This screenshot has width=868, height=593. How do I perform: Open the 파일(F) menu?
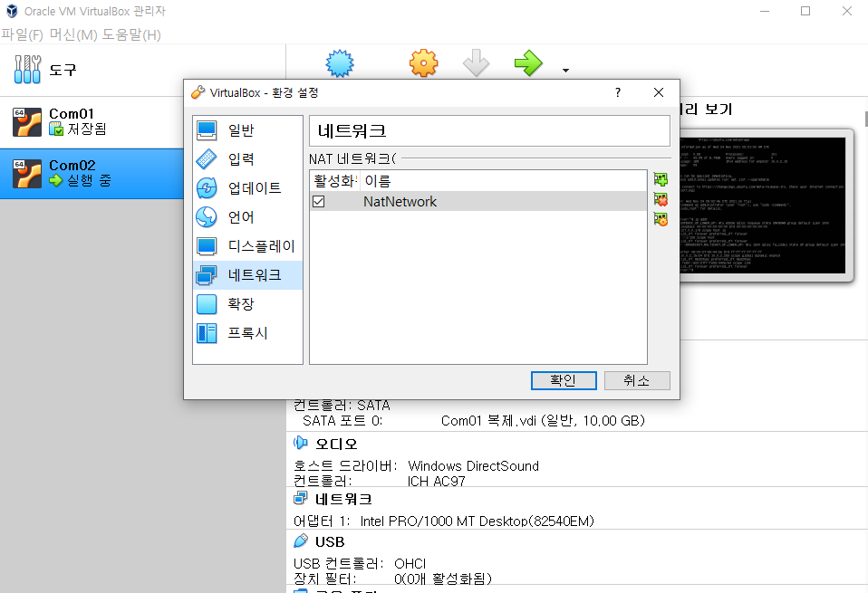(22, 34)
